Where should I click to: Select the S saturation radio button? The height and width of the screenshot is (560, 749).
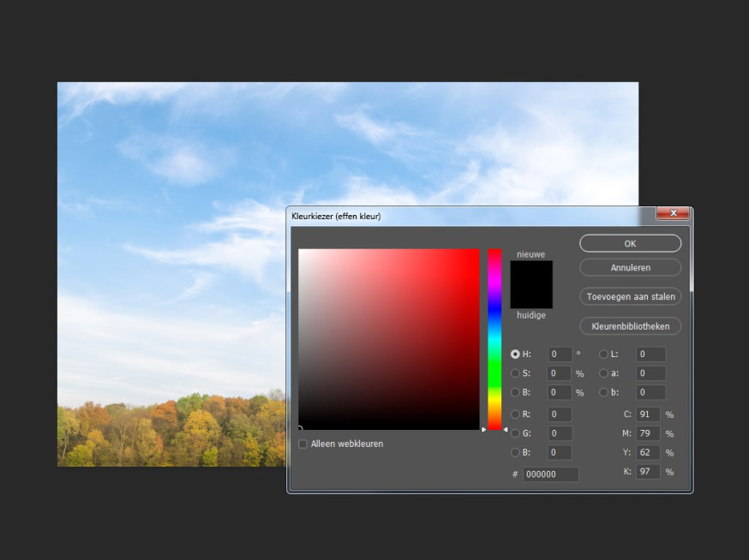[x=515, y=373]
